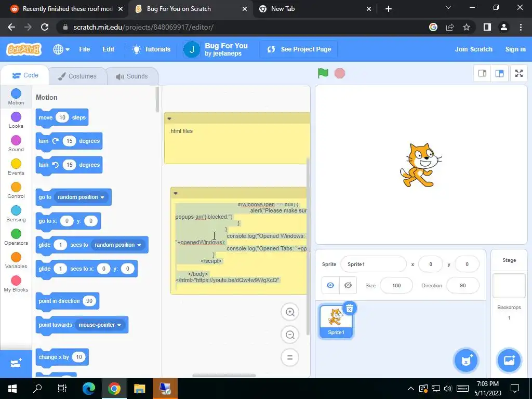Click Join Scratch link

pyautogui.click(x=474, y=49)
